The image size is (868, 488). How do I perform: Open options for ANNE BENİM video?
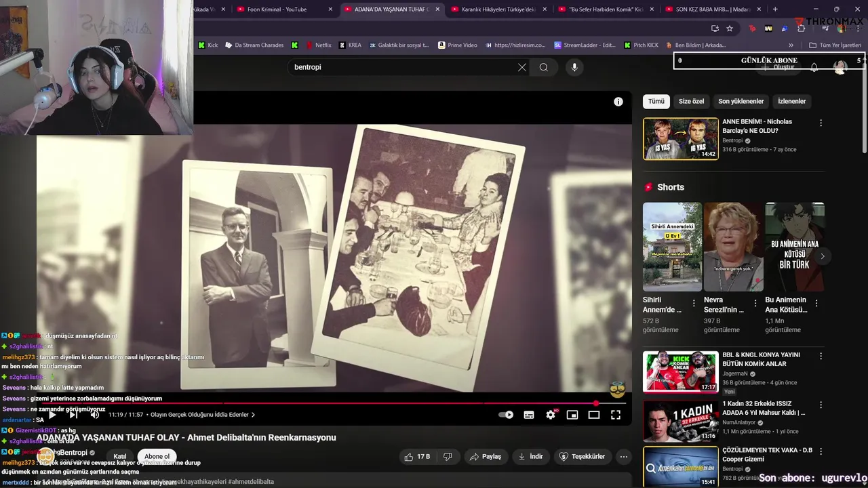821,123
